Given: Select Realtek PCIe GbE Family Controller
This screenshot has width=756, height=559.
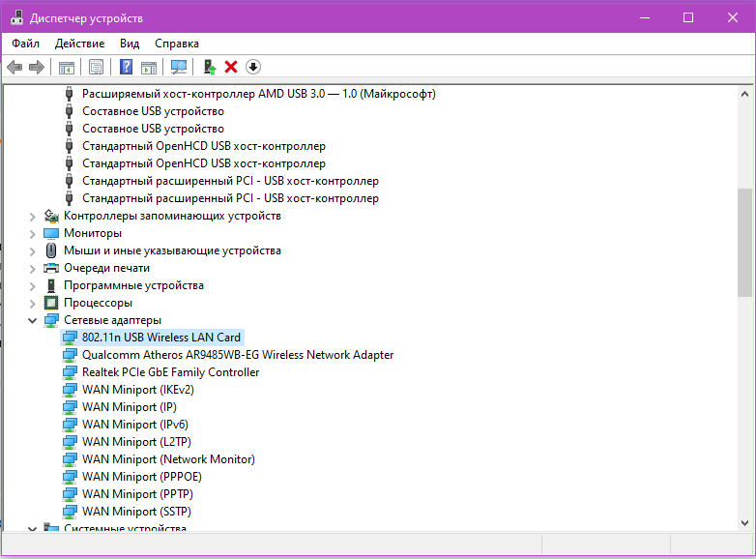Looking at the screenshot, I should tap(171, 372).
